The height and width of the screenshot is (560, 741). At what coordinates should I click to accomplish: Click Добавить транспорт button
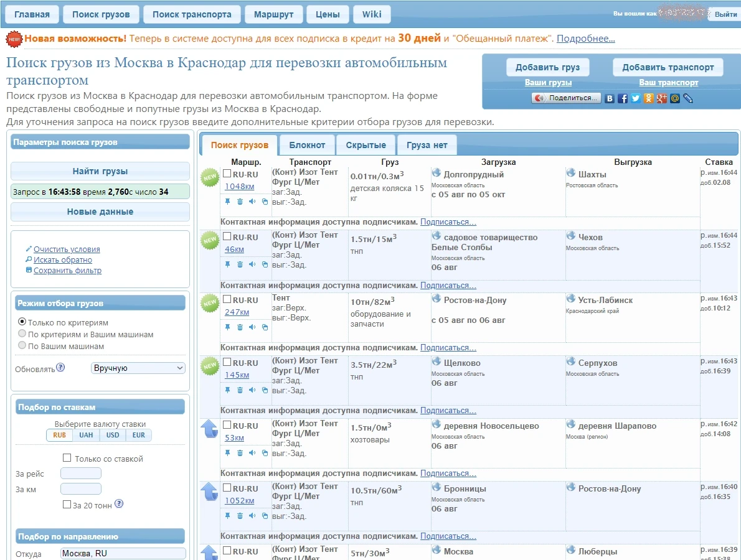pos(668,67)
